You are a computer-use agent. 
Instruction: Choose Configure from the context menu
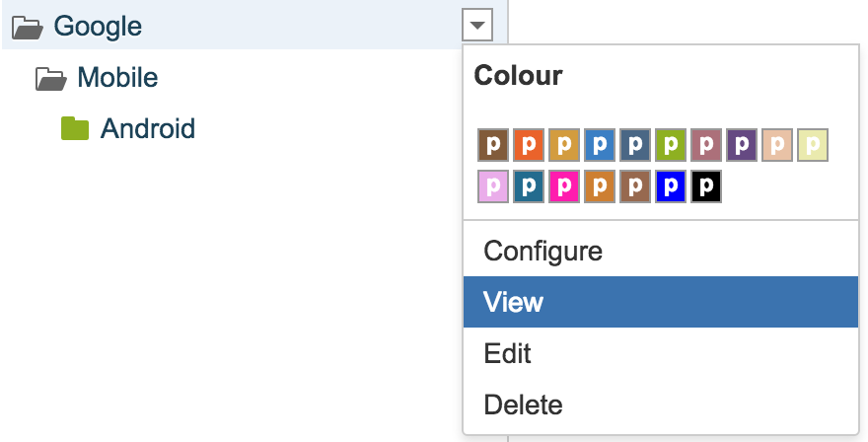[542, 251]
